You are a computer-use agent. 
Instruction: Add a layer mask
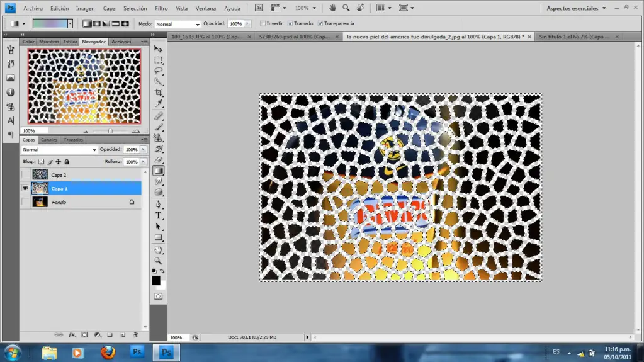point(84,335)
